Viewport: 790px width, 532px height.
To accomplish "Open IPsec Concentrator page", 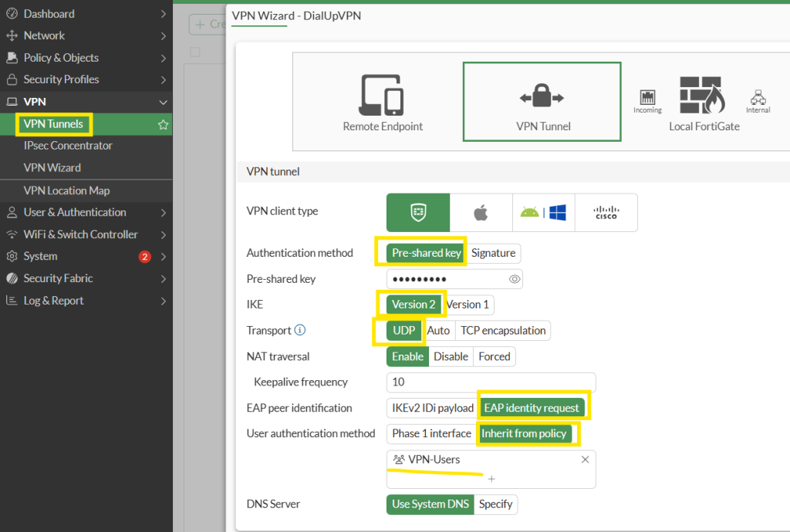I will (x=68, y=146).
